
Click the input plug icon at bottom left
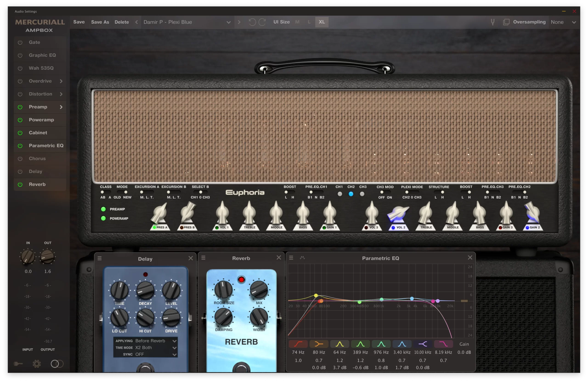pos(18,364)
